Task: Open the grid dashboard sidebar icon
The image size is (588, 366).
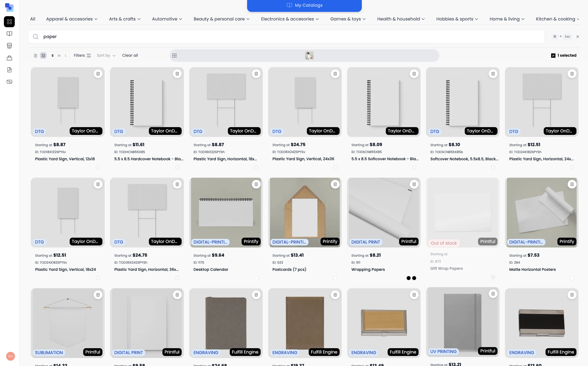Action: (9, 22)
